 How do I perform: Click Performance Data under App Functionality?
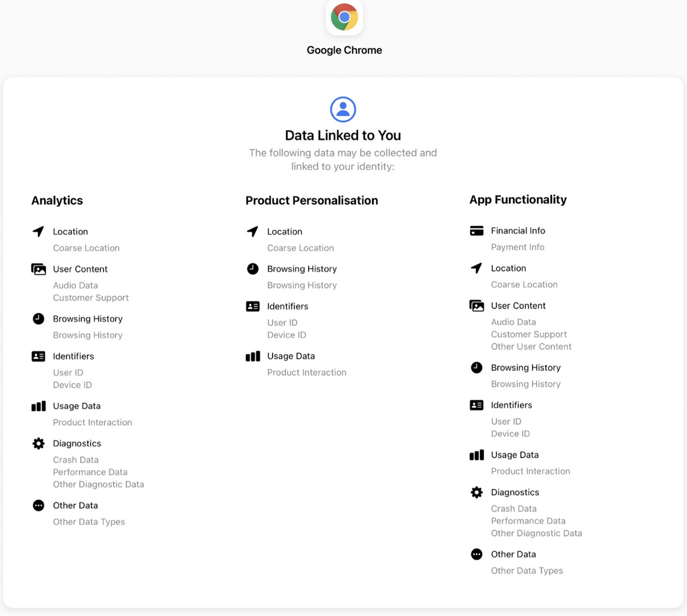(528, 521)
